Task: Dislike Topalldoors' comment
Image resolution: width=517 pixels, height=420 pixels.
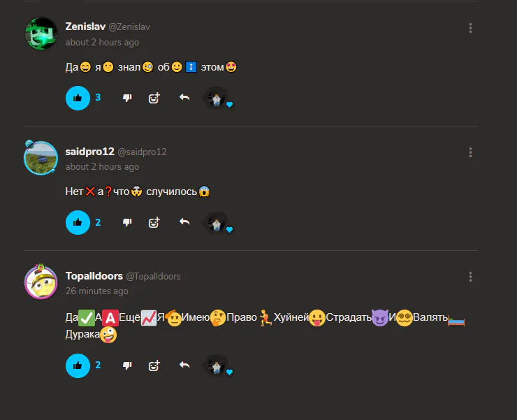Action: click(127, 365)
